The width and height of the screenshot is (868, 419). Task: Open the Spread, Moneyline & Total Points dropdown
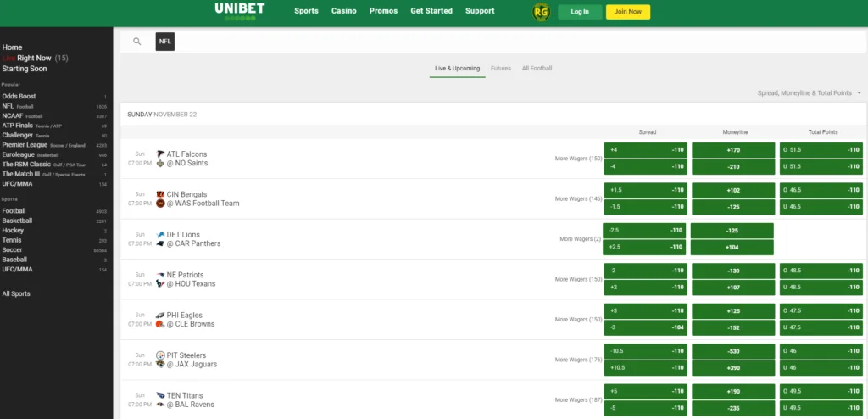810,93
